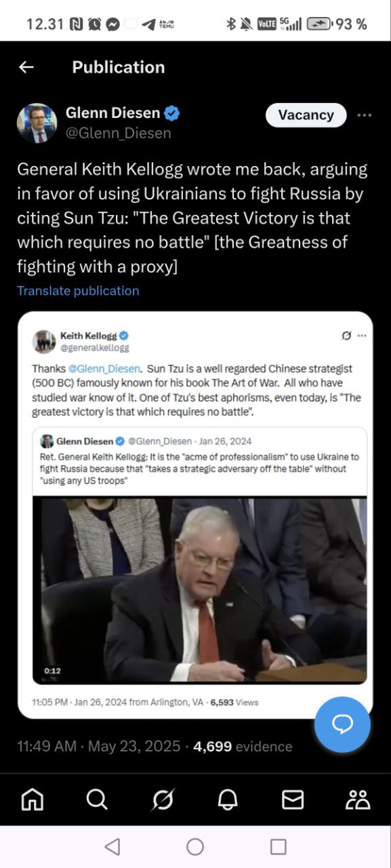This screenshot has width=391, height=868.
Task: Open the Home tab in bottom navigation
Action: pos(33,800)
